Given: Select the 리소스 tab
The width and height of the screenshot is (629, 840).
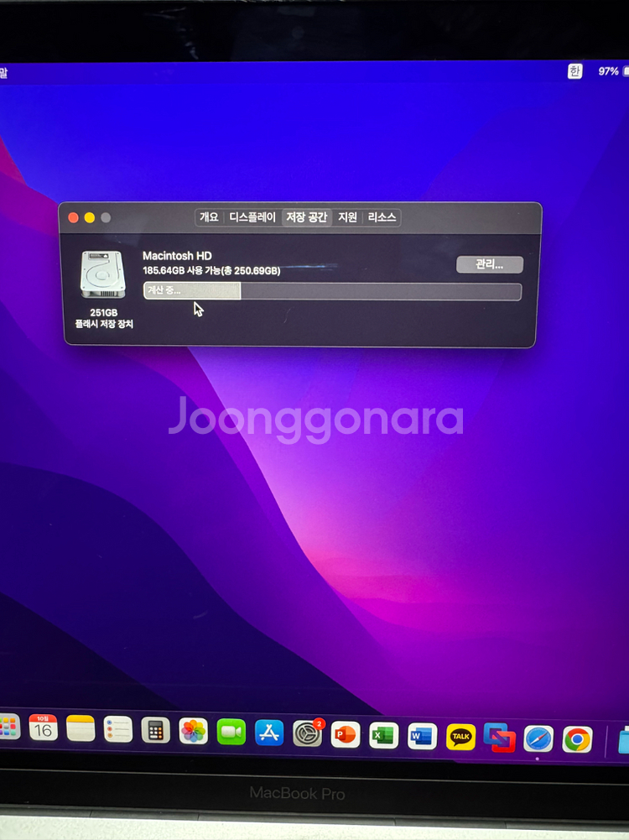Looking at the screenshot, I should point(382,217).
